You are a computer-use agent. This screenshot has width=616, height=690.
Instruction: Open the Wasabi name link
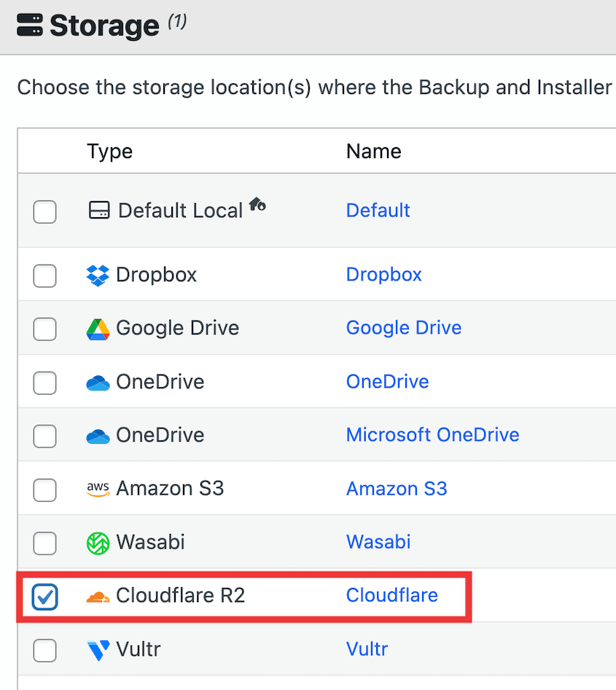click(x=378, y=541)
